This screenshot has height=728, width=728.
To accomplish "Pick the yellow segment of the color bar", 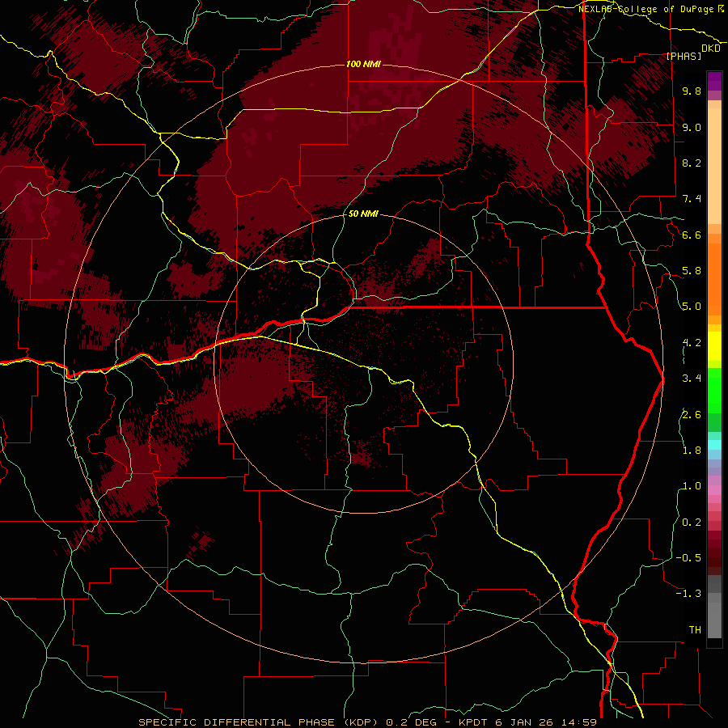I will 714,346.
